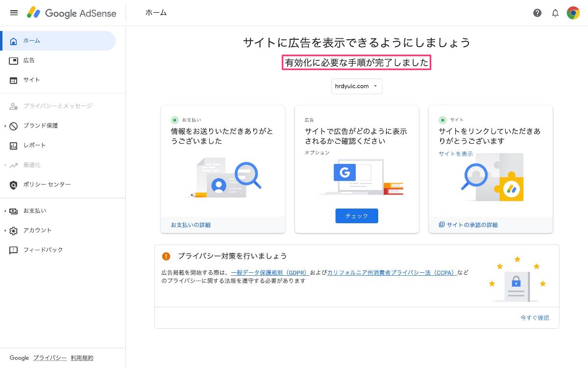This screenshot has width=588, height=368.
Task: Expand the アカウント sidebar arrow
Action: (5, 230)
